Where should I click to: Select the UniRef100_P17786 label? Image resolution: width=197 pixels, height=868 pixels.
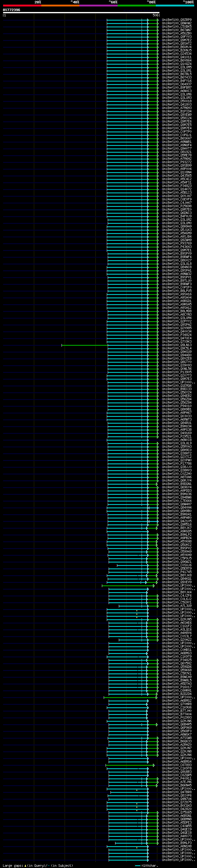177,464
